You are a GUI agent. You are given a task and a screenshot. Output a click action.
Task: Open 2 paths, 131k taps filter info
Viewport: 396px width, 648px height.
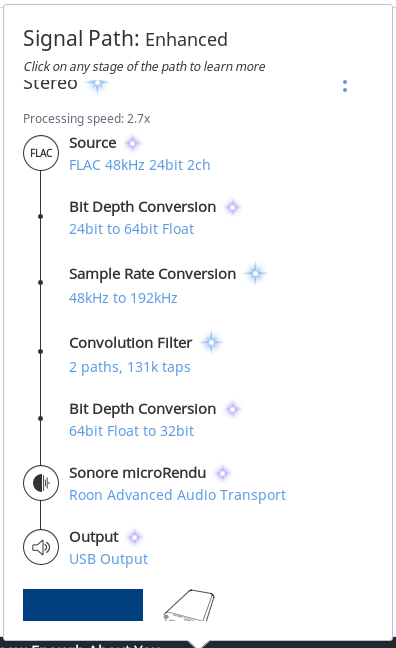(x=130, y=367)
